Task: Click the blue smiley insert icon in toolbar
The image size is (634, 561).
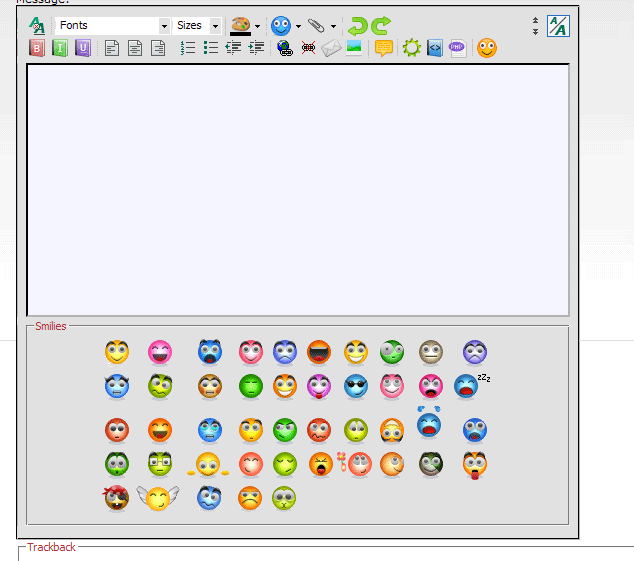Action: [281, 26]
